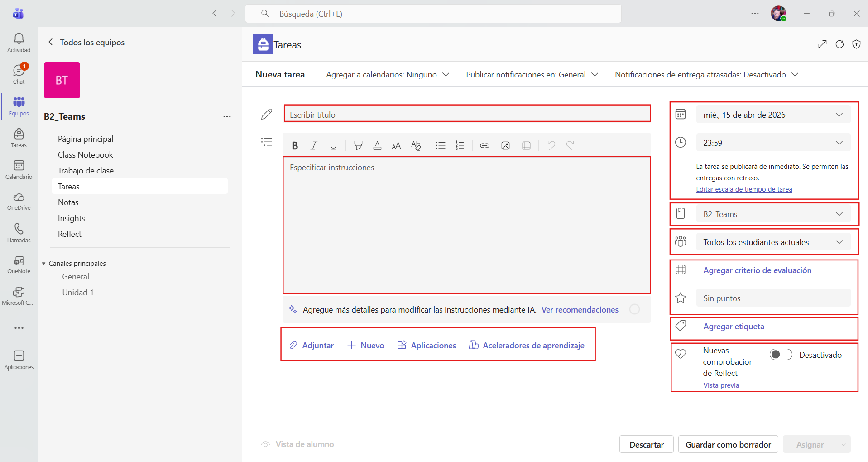Insert a table

[x=526, y=145]
